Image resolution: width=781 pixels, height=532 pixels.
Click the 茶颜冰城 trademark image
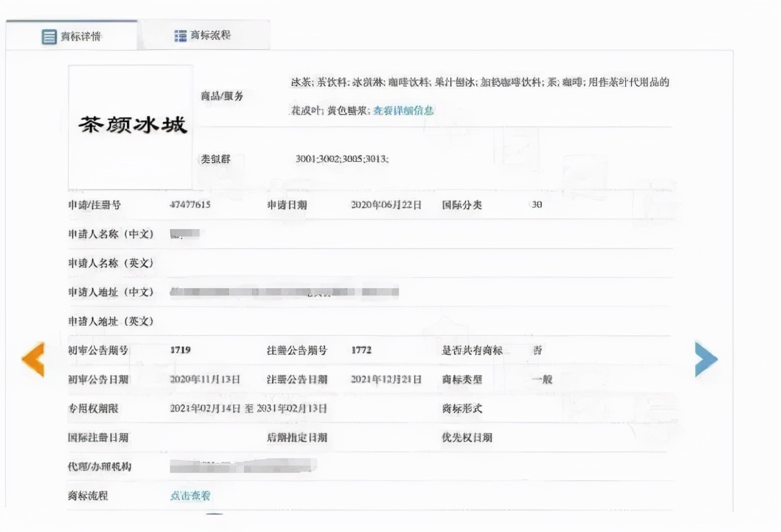point(131,127)
